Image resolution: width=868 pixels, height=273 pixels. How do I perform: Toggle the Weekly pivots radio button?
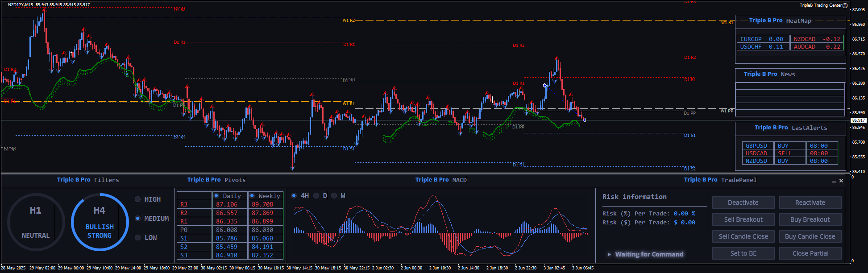tap(252, 196)
